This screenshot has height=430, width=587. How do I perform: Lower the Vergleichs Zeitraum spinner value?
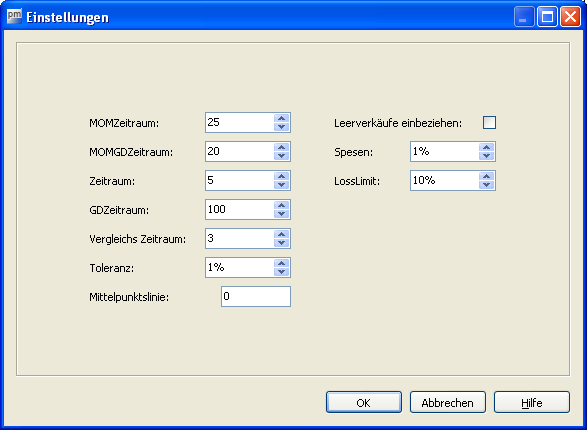(282, 243)
